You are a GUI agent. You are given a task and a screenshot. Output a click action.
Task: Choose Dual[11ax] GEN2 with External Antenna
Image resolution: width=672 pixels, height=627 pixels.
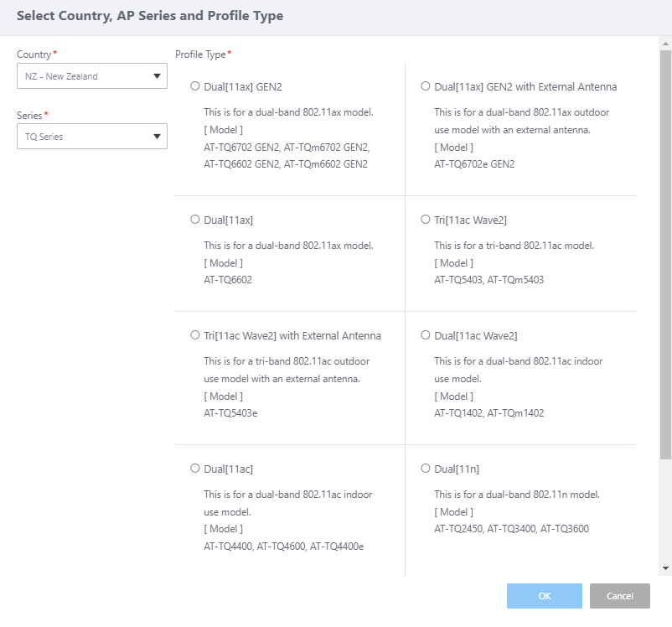426,86
